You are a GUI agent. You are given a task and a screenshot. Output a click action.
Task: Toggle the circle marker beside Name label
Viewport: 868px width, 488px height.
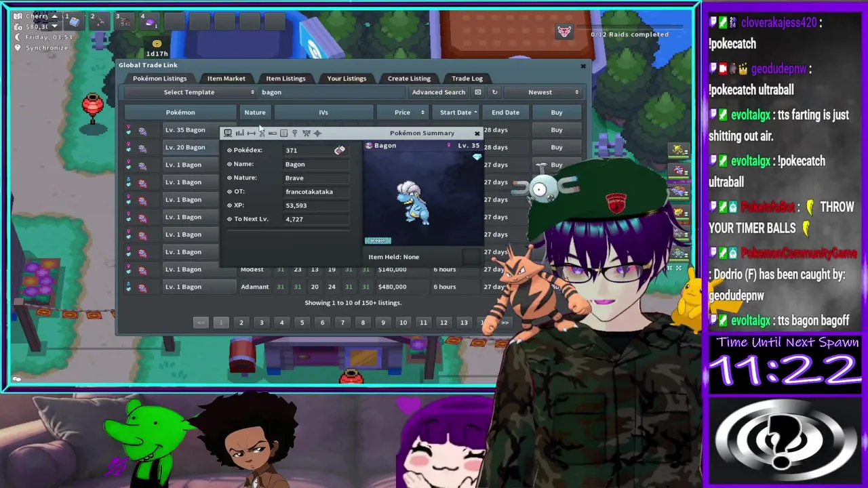229,164
